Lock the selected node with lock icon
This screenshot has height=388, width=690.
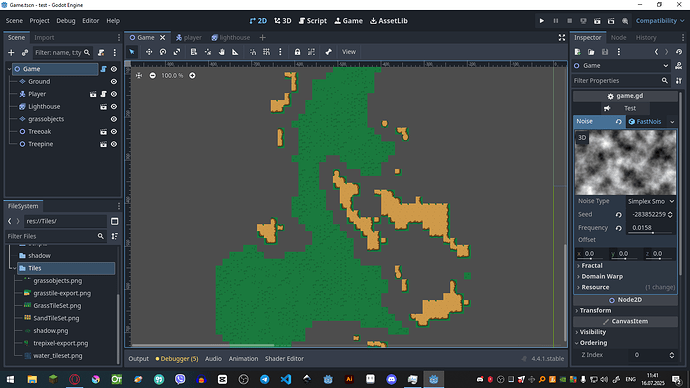[x=297, y=52]
